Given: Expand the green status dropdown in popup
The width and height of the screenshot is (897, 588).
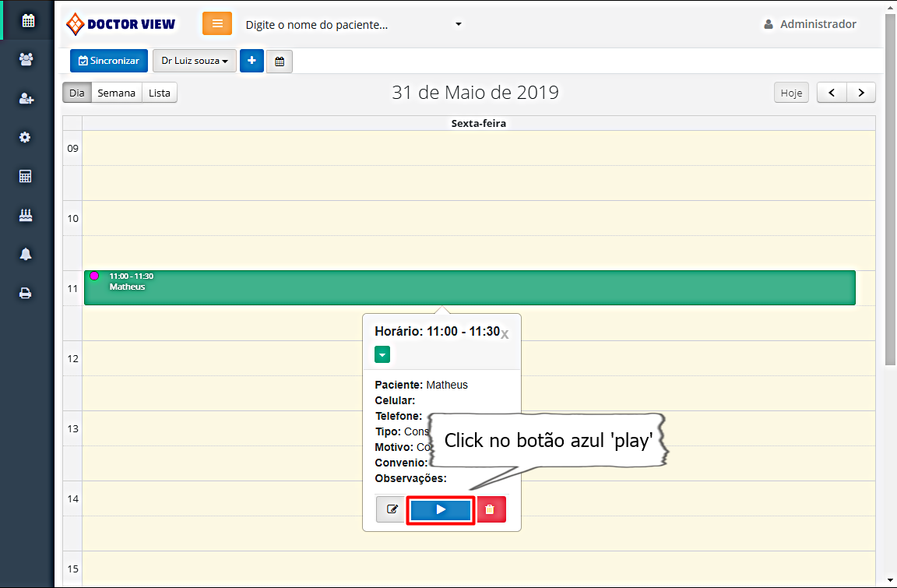Looking at the screenshot, I should tap(382, 355).
